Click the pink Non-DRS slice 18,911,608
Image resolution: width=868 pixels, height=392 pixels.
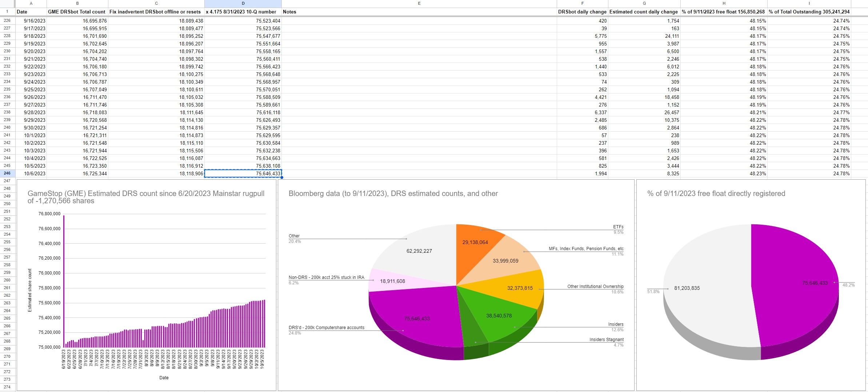[x=393, y=281]
